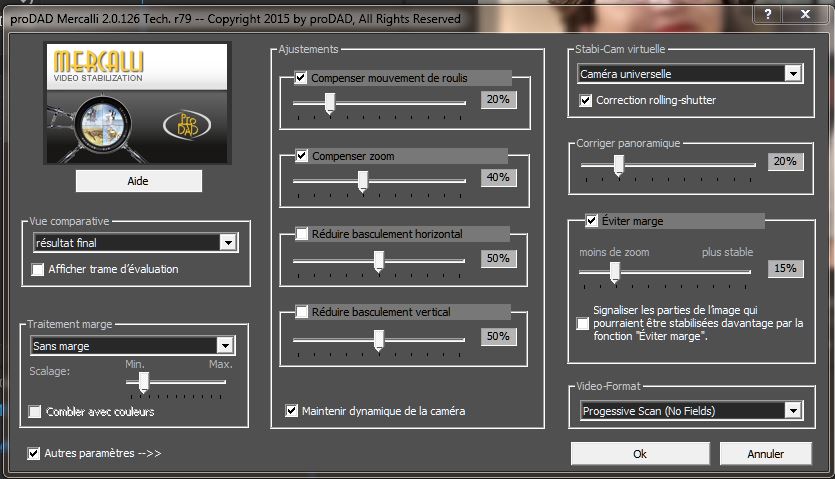Click the 40% zoom value field
The width and height of the screenshot is (835, 479).
[x=498, y=177]
